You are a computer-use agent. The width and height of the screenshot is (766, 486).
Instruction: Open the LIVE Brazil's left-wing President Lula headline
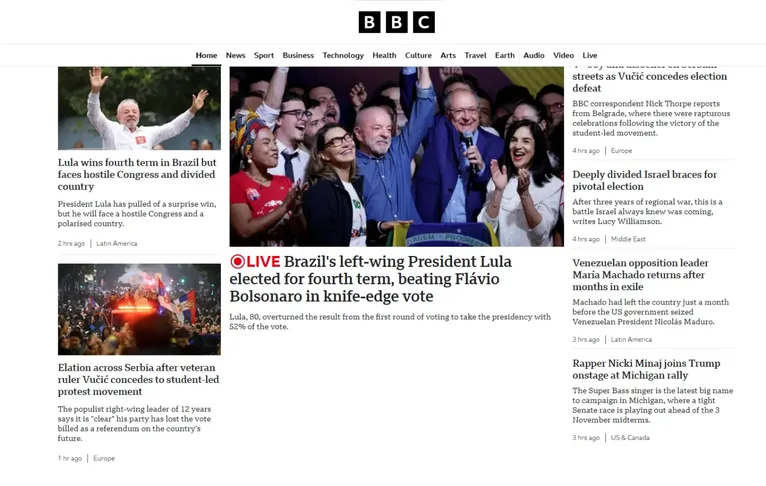pyautogui.click(x=371, y=279)
